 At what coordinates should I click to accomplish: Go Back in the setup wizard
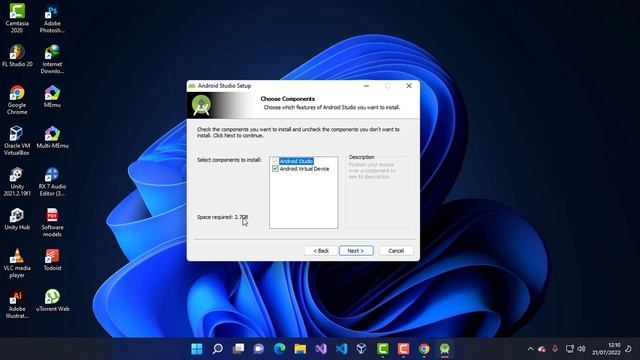[x=321, y=251]
